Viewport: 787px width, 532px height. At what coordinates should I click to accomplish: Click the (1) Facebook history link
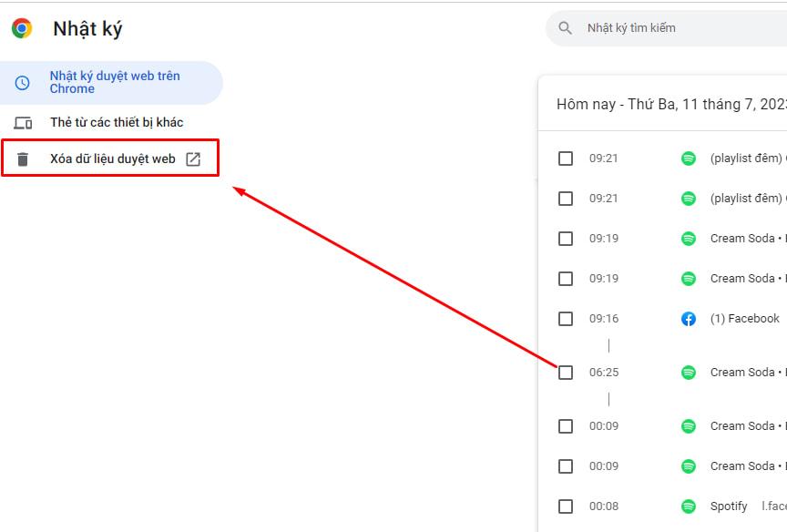tap(743, 318)
